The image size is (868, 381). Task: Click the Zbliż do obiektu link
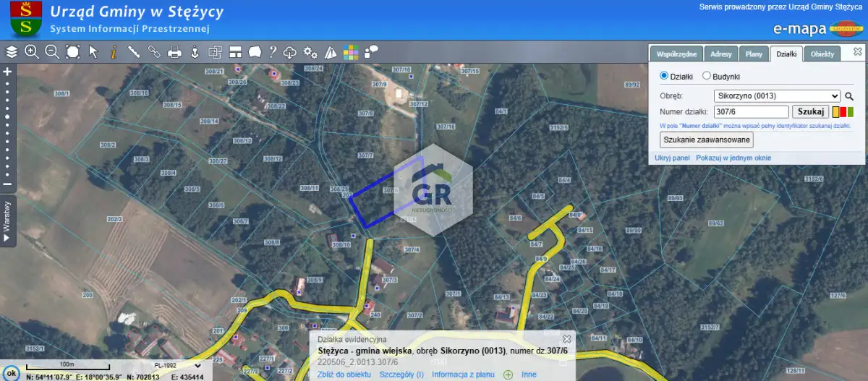(344, 374)
